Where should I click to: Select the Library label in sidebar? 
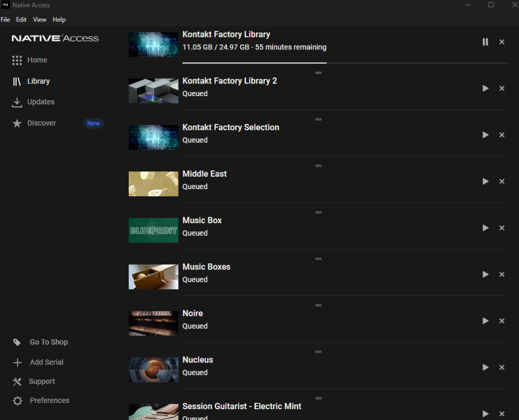click(38, 81)
